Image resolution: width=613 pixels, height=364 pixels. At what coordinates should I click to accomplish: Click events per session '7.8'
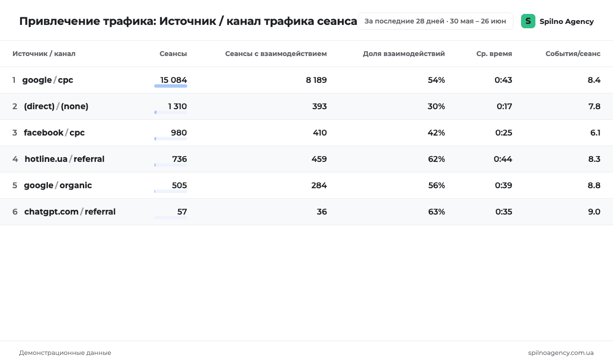(594, 106)
